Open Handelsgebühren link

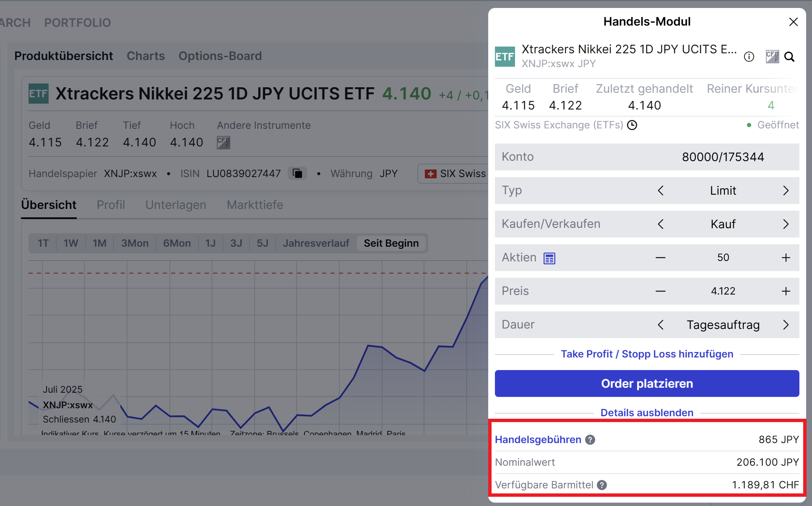click(538, 440)
